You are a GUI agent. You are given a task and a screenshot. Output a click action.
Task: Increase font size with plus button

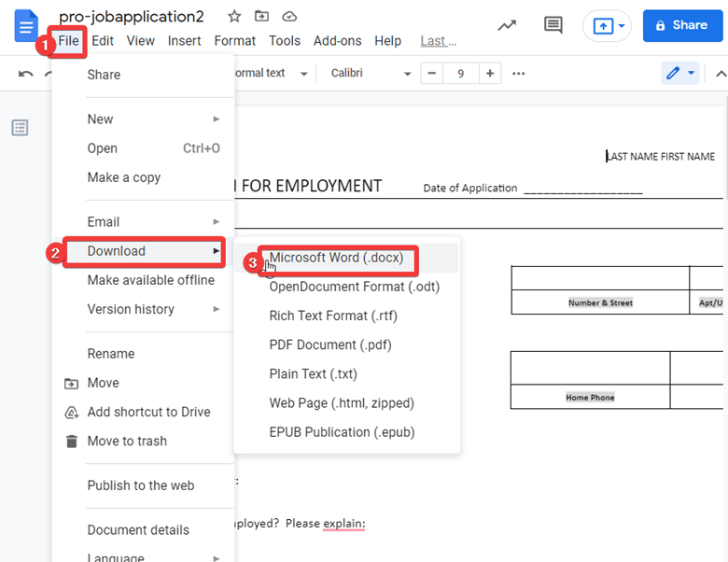490,74
